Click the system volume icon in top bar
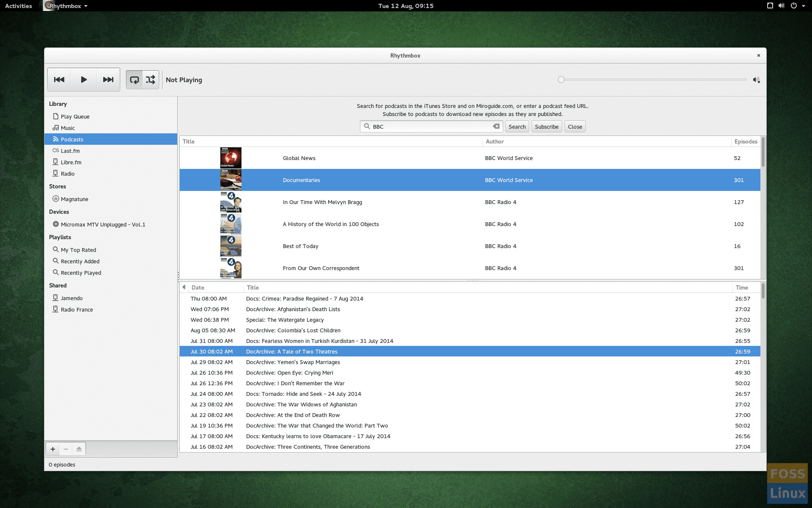Screen dimensions: 812x508 [x=781, y=6]
